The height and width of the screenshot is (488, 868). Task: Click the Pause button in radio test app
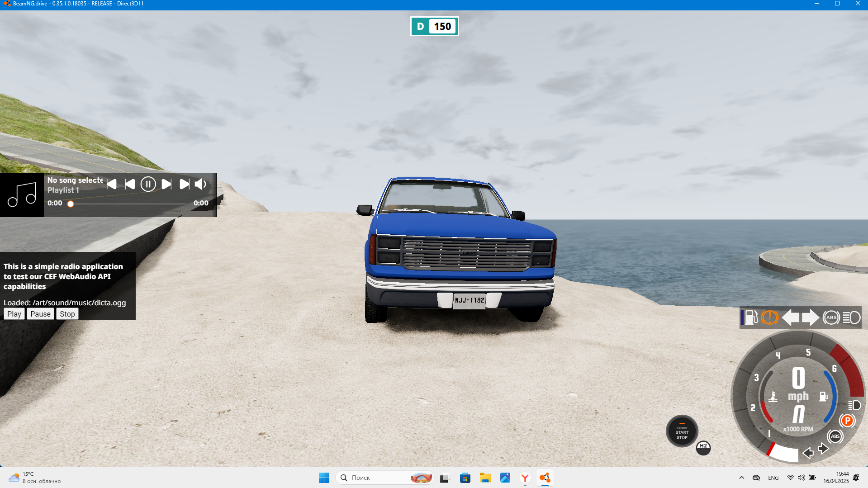[x=40, y=314]
